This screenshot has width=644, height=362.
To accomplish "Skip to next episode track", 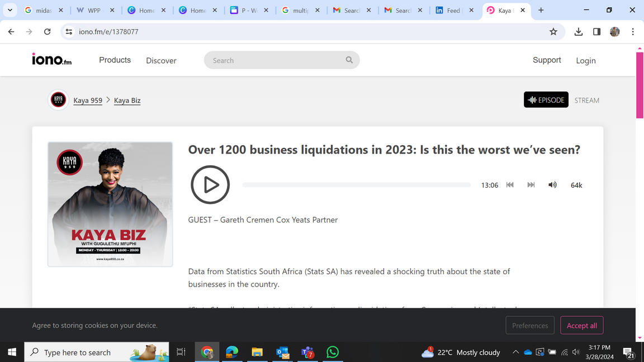I will click(x=531, y=185).
